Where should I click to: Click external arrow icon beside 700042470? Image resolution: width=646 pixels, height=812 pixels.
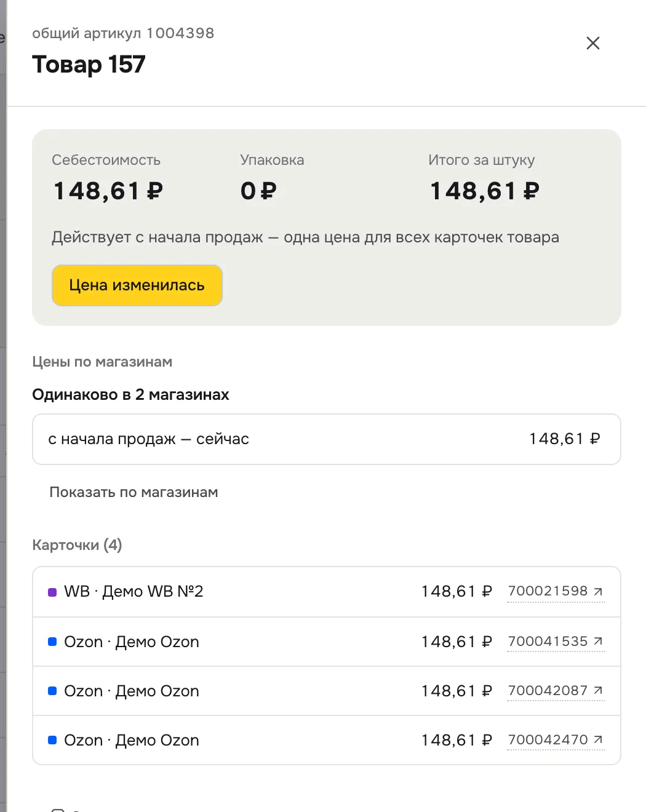[598, 740]
